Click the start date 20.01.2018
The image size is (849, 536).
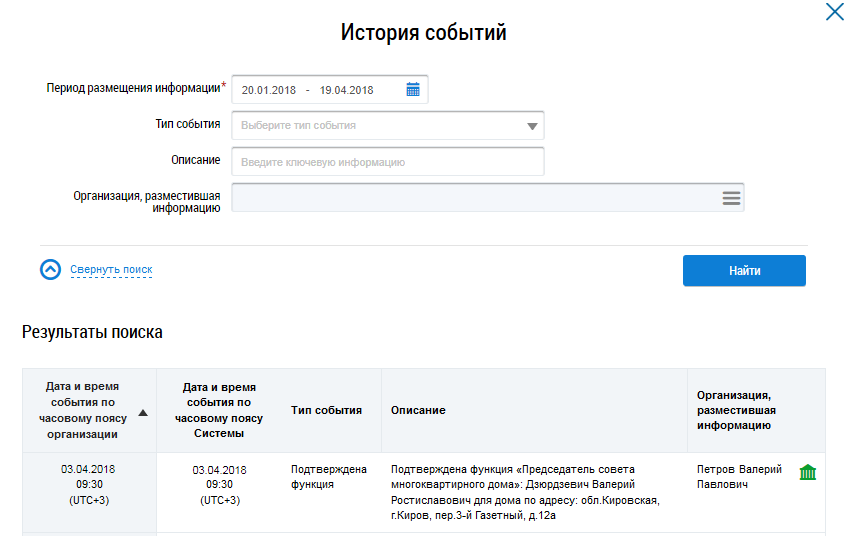click(x=267, y=90)
